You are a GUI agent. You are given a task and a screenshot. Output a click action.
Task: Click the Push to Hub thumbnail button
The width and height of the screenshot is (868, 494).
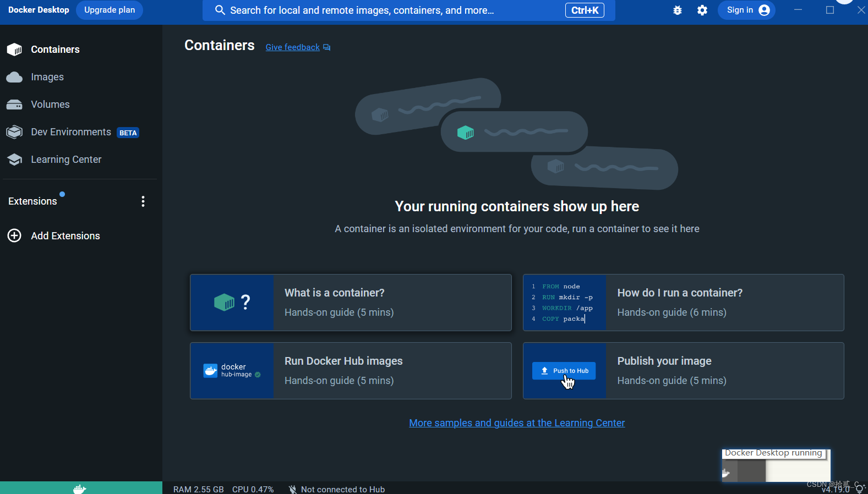[564, 371]
